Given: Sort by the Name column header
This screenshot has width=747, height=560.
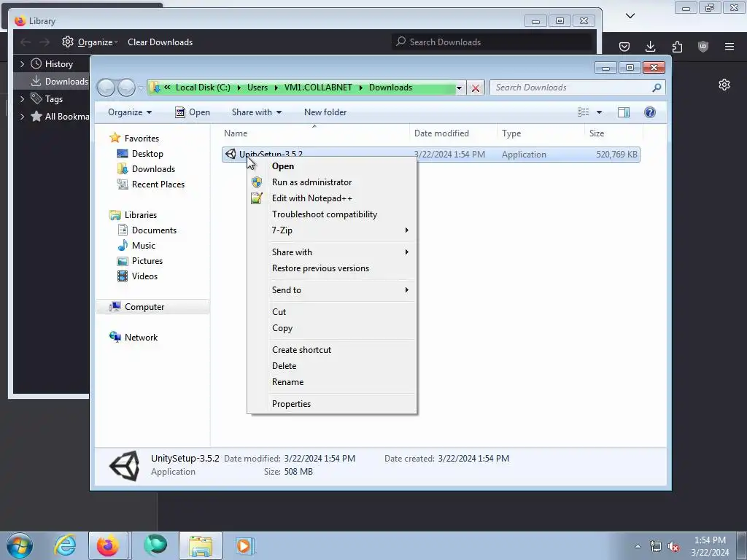Looking at the screenshot, I should click(236, 133).
